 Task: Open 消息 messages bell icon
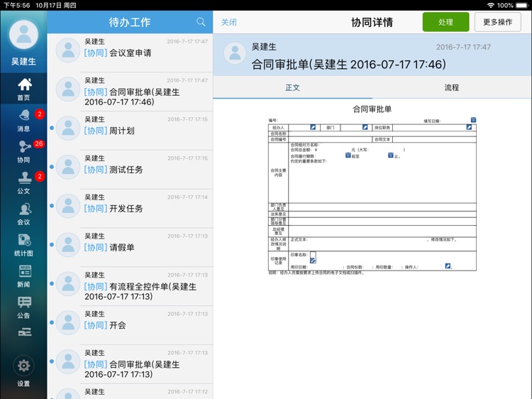coord(24,116)
